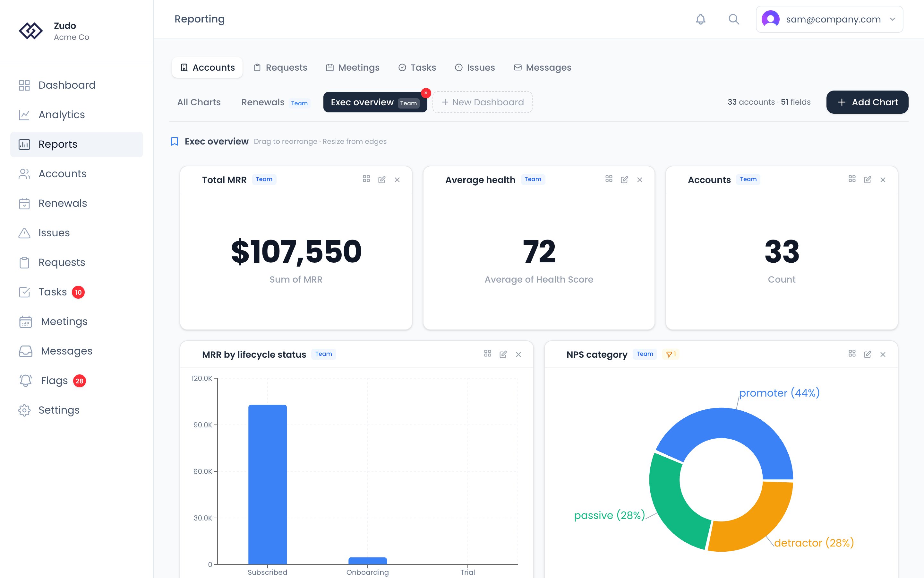
Task: Switch to the Tasks tab
Action: point(417,68)
